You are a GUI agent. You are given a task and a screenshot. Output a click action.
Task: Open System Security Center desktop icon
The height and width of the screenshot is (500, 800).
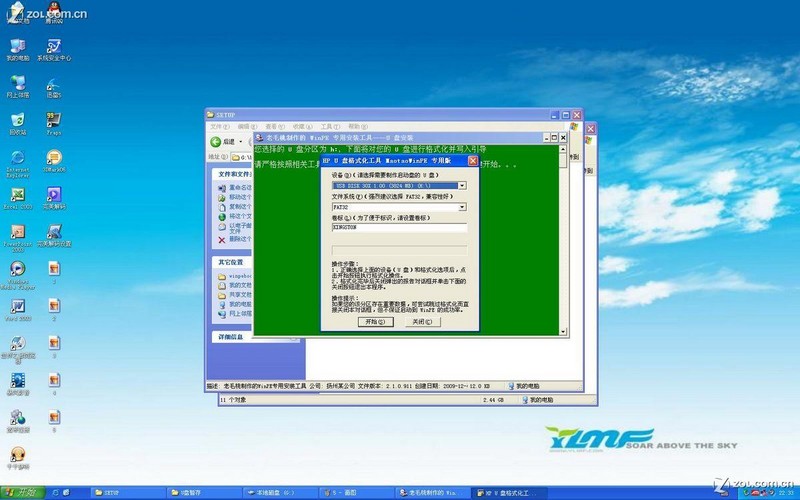54,49
